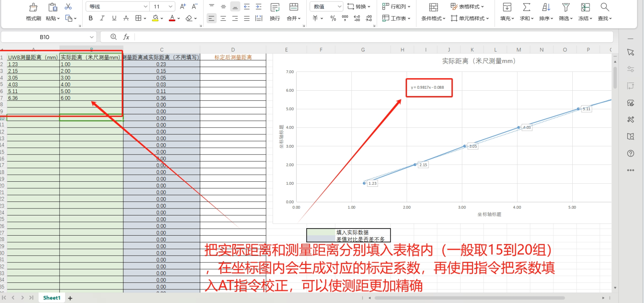Click the Cut scissors icon
Viewport: 644px width, 303px height.
[x=68, y=7]
